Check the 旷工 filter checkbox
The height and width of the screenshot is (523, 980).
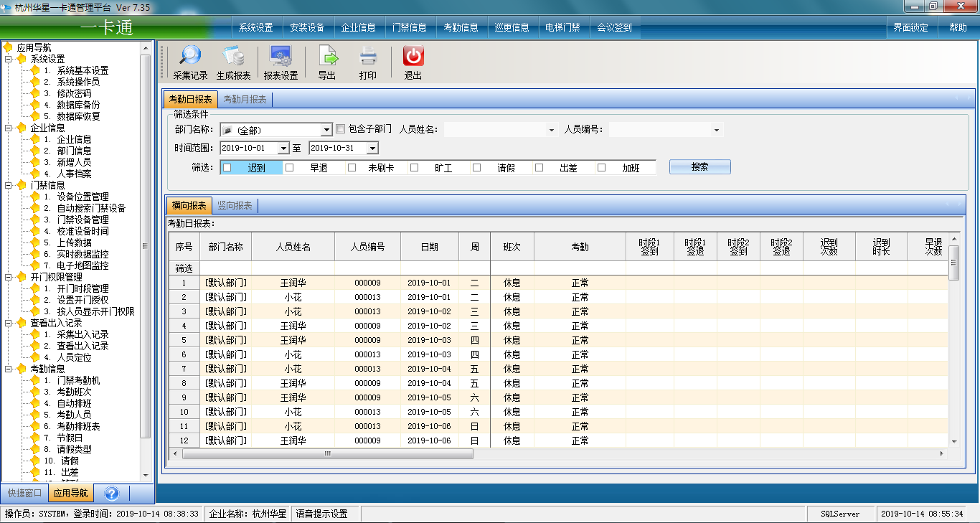(414, 167)
